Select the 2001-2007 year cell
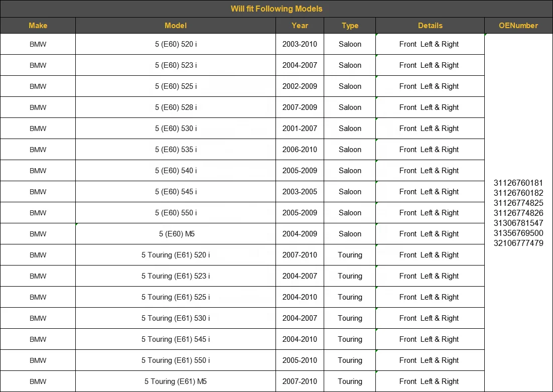The height and width of the screenshot is (392, 553). pyautogui.click(x=300, y=128)
